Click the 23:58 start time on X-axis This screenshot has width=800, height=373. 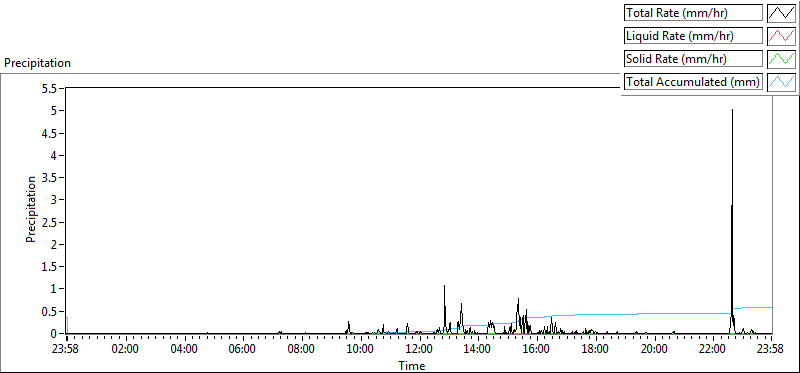(66, 350)
